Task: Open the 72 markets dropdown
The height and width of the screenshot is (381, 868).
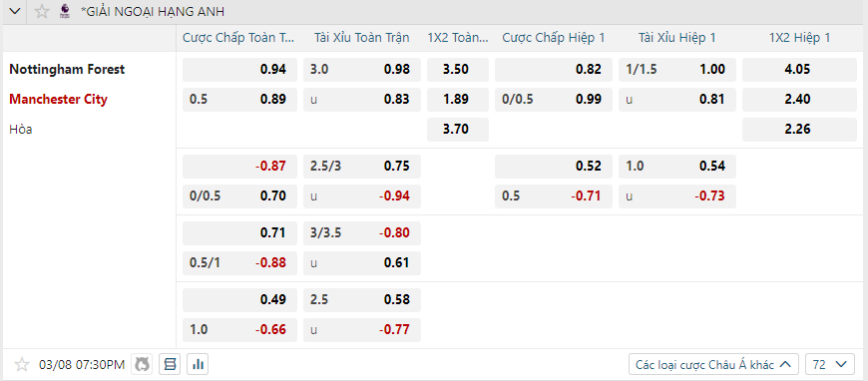Action: pyautogui.click(x=830, y=364)
